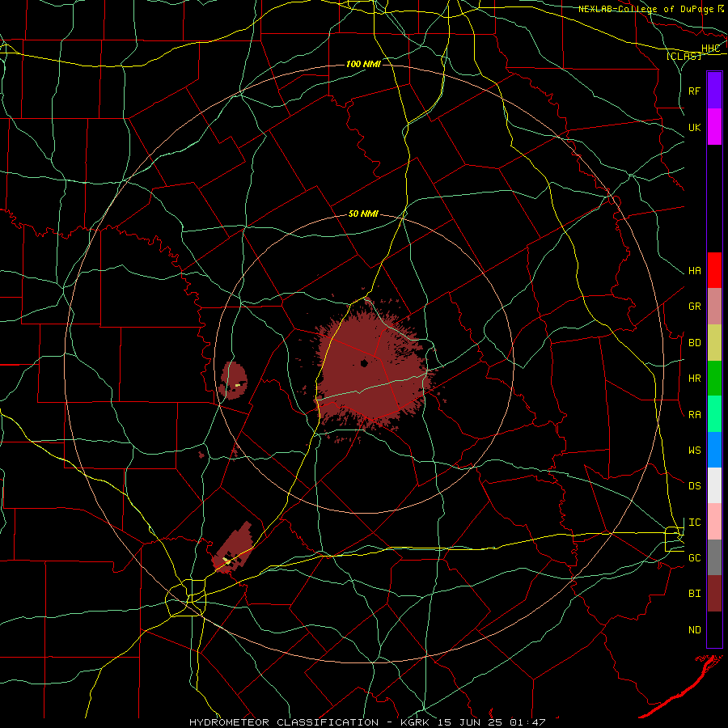Click the HA legend label
Image resolution: width=728 pixels, height=728 pixels.
click(x=694, y=271)
